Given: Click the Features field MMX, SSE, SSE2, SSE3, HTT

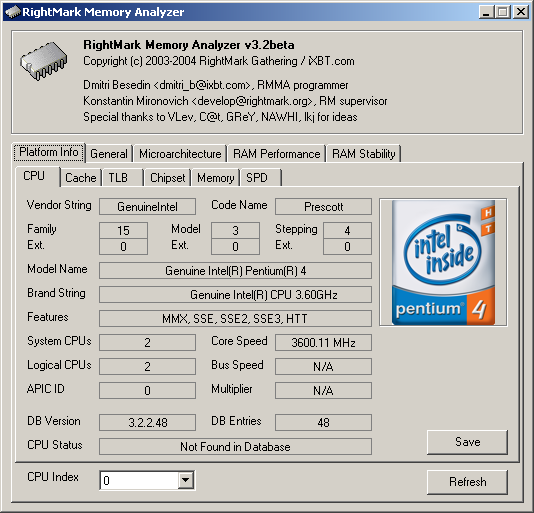Looking at the screenshot, I should coord(235,318).
